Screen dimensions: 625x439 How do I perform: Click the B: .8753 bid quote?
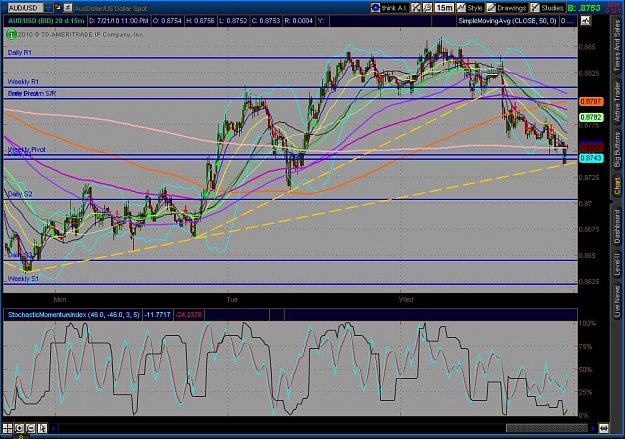[x=584, y=8]
